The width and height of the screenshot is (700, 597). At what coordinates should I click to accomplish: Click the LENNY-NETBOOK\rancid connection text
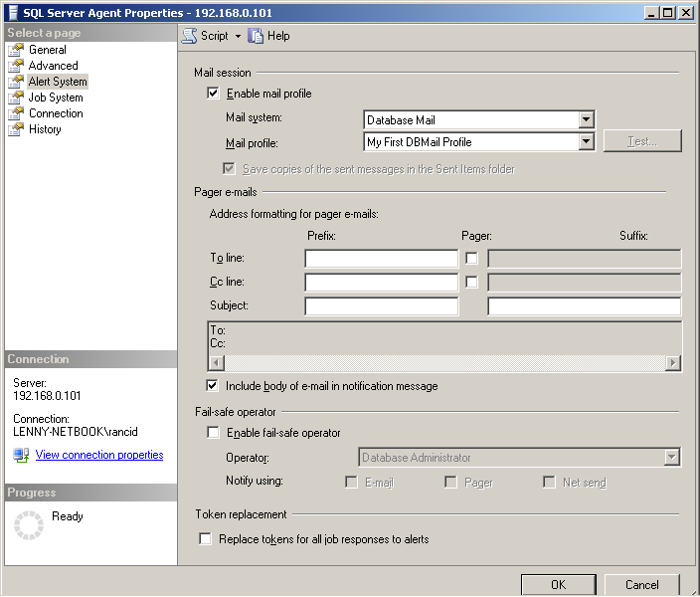point(76,432)
